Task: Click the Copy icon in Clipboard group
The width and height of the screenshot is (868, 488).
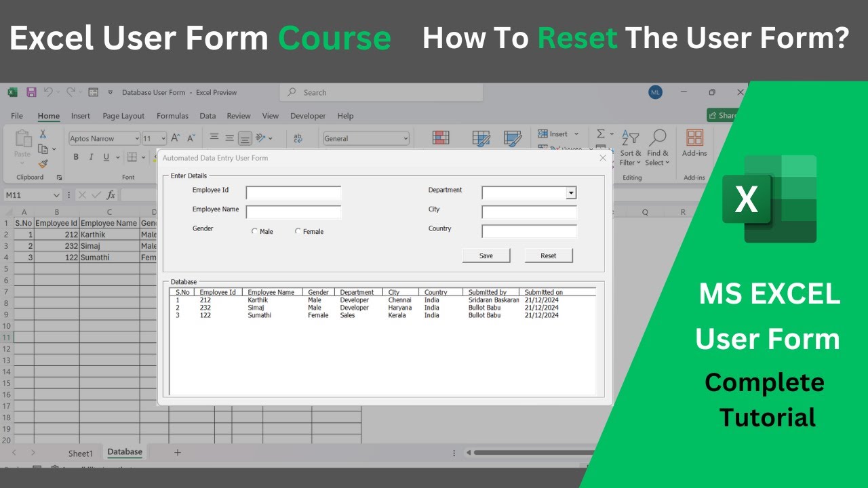Action: point(43,149)
